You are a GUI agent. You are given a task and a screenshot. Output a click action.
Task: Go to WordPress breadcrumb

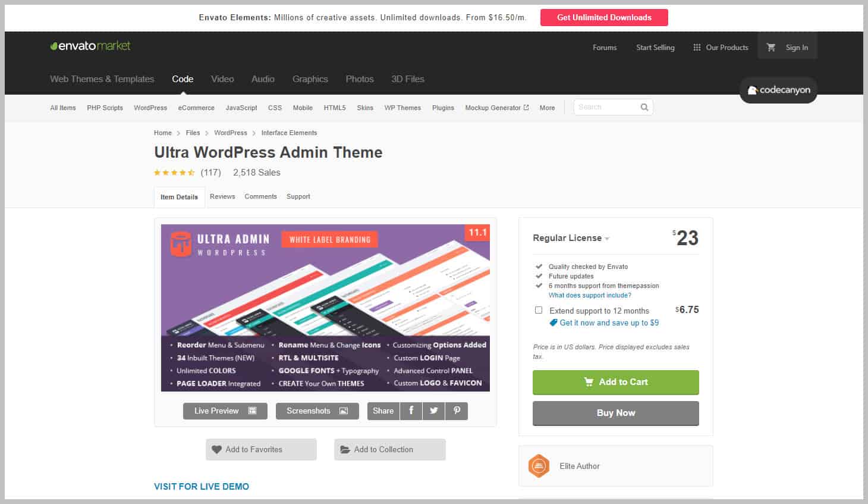(231, 133)
